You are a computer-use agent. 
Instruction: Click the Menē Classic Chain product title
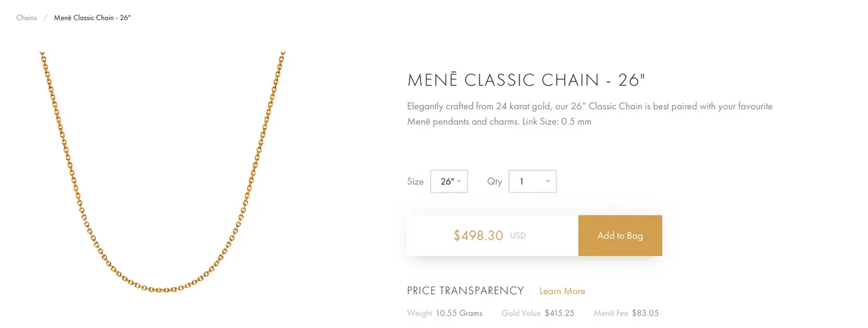(526, 80)
